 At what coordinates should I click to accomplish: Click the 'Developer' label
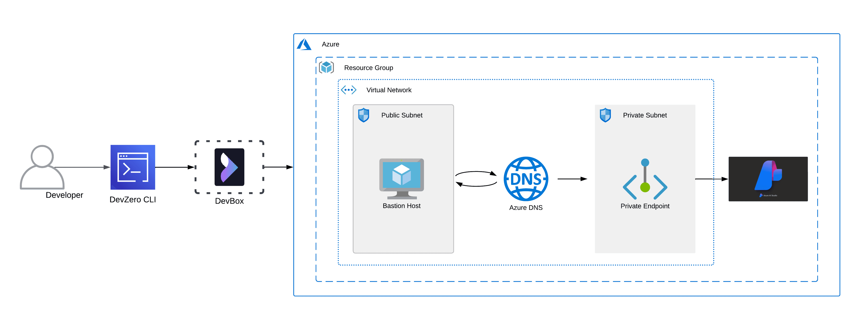click(64, 195)
